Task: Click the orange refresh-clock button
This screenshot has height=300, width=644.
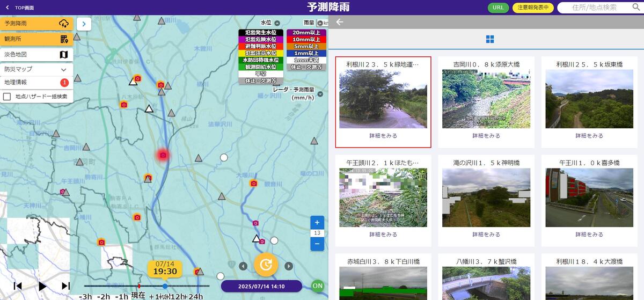Action: (266, 264)
